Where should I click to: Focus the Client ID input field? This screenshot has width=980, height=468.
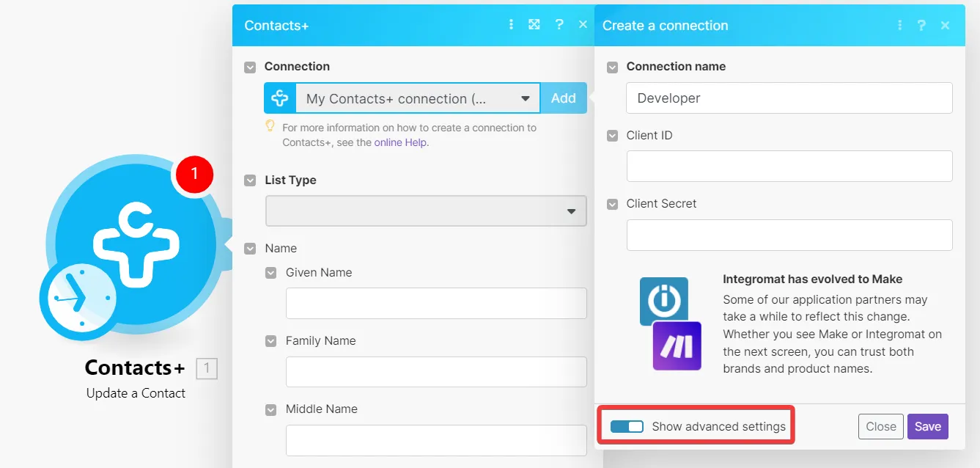tap(789, 166)
